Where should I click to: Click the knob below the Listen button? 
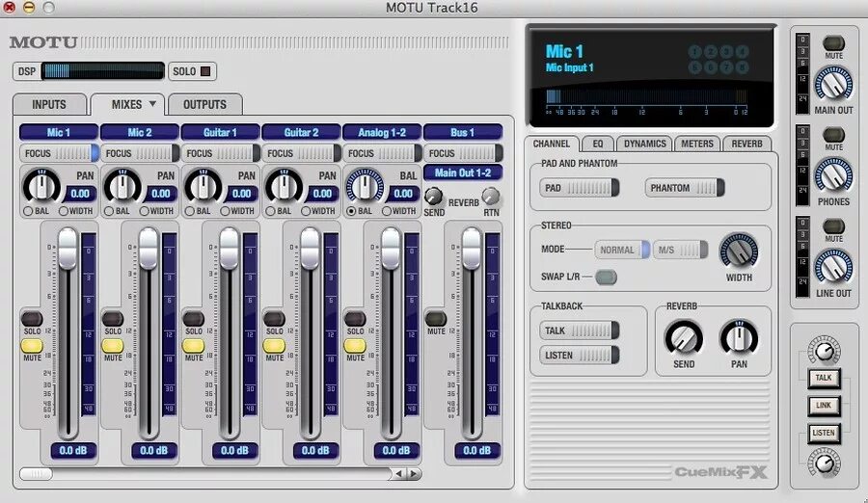click(x=825, y=463)
